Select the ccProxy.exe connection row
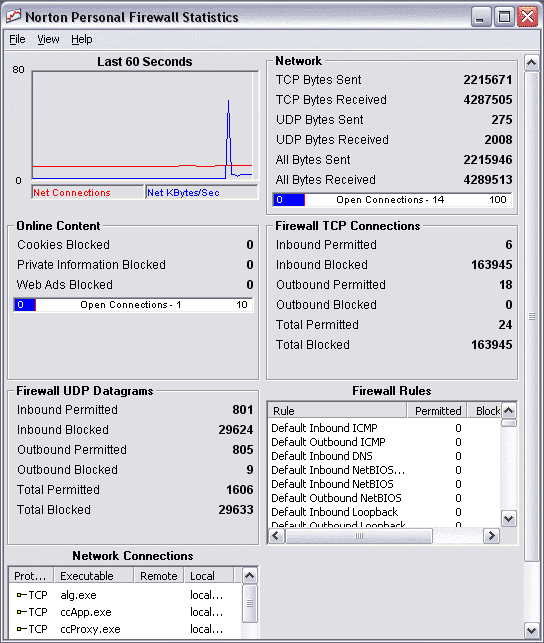544x643 pixels. pyautogui.click(x=124, y=629)
